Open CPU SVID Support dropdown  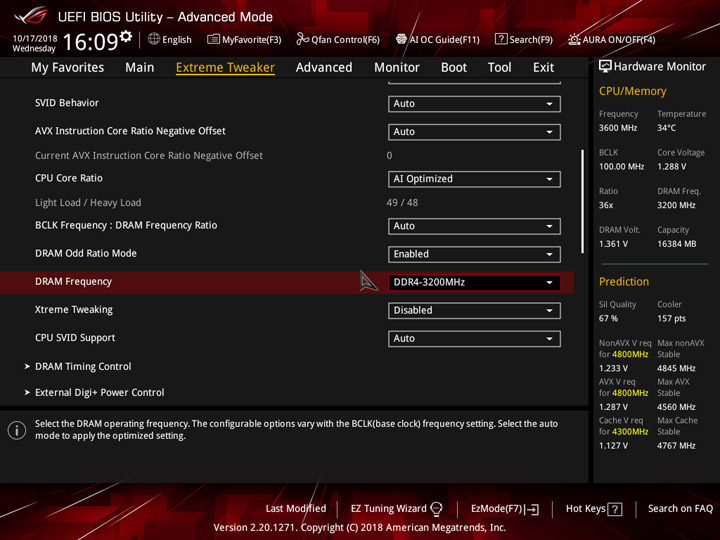pos(474,339)
